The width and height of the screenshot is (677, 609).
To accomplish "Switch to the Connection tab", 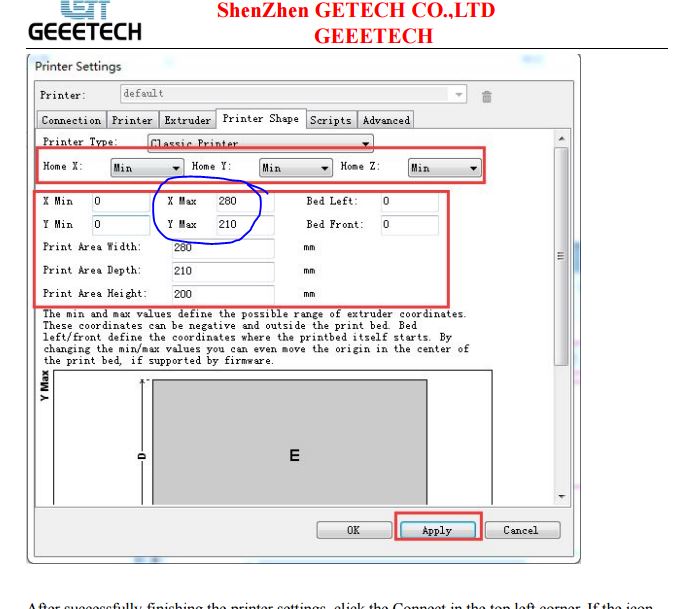I will point(71,120).
